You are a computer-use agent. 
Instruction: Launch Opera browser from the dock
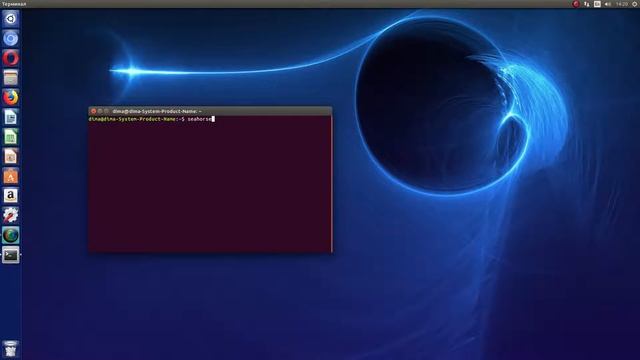click(11, 58)
